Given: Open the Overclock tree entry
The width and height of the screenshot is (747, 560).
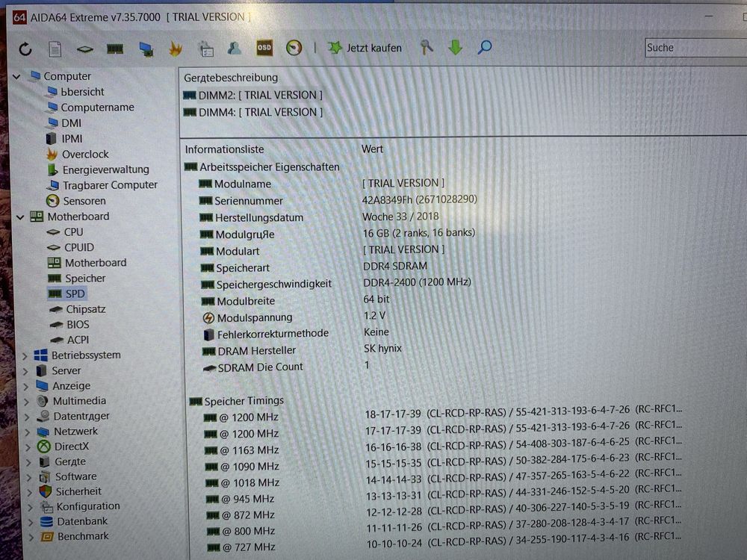Looking at the screenshot, I should [x=85, y=155].
